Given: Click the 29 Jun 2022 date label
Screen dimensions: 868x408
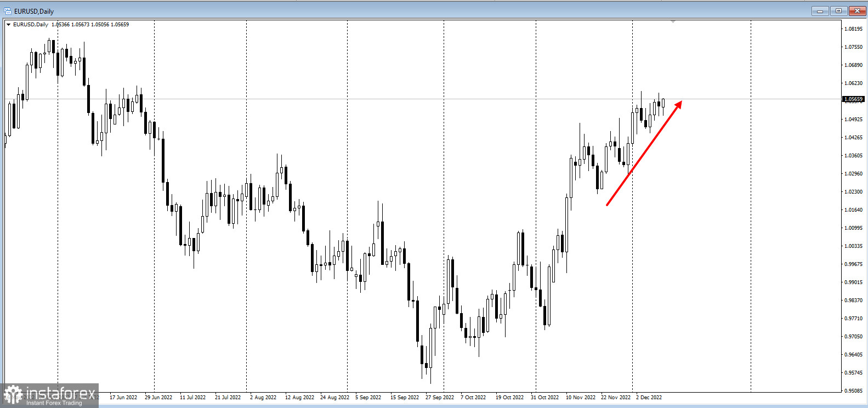Looking at the screenshot, I should (158, 398).
